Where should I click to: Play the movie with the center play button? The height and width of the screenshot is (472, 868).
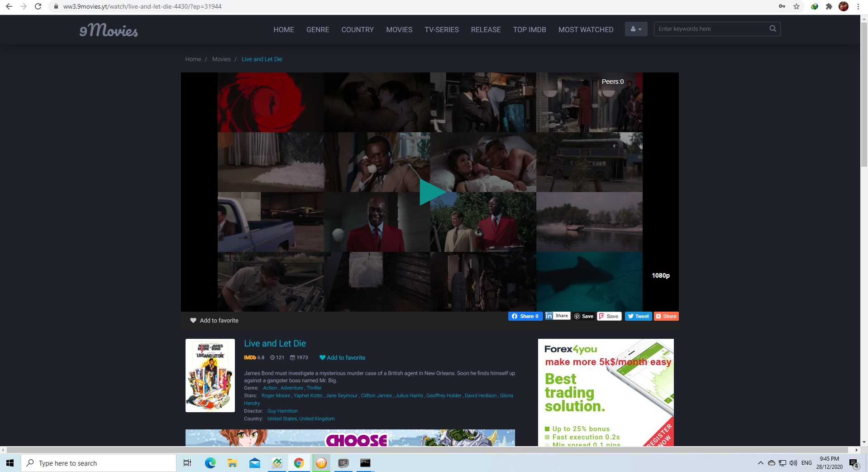click(x=432, y=192)
